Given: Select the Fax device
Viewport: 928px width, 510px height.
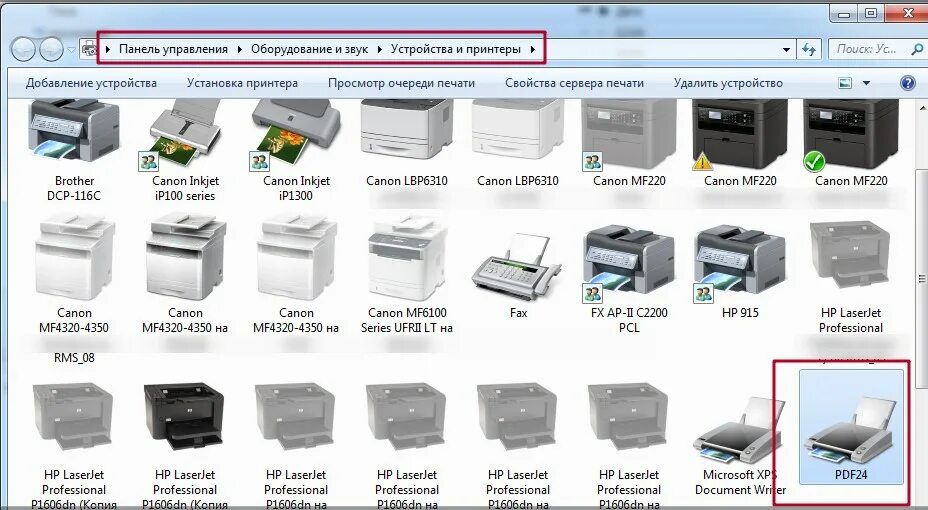Looking at the screenshot, I should (518, 276).
